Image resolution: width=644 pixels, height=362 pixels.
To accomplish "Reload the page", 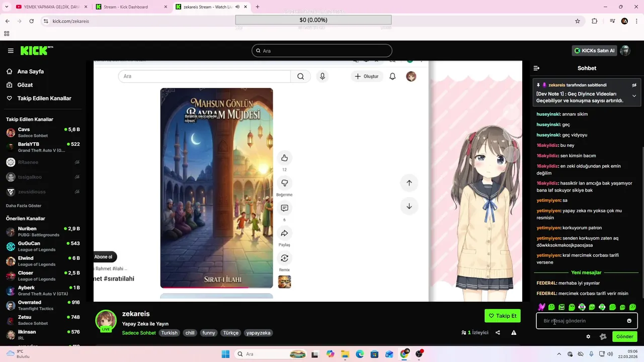I will click(31, 21).
